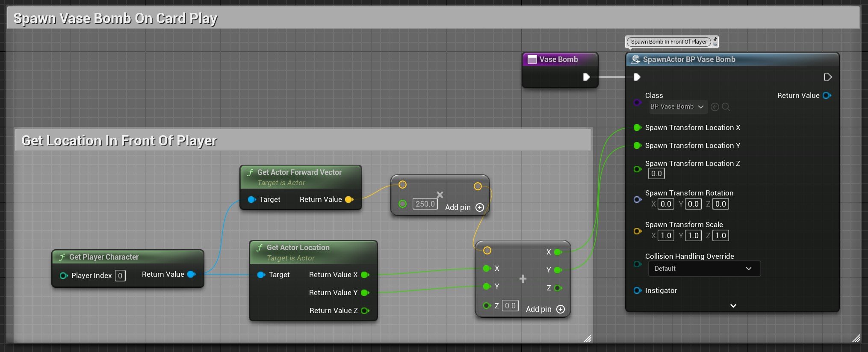Click add node Z input pin

pyautogui.click(x=487, y=305)
